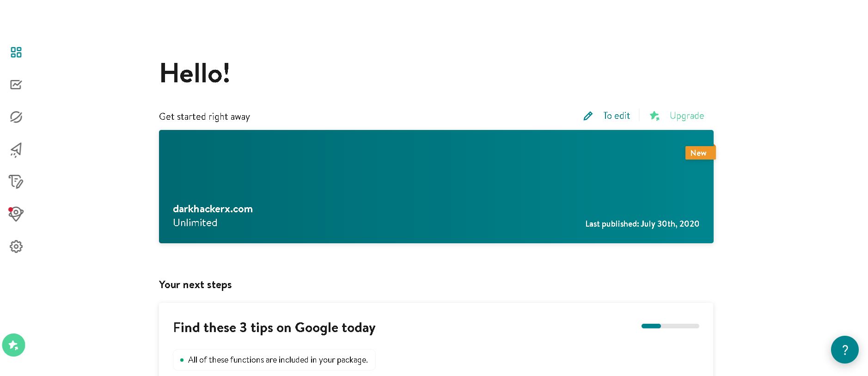Open the statistics chart icon in sidebar
Viewport: 868px width, 376px height.
[x=16, y=85]
